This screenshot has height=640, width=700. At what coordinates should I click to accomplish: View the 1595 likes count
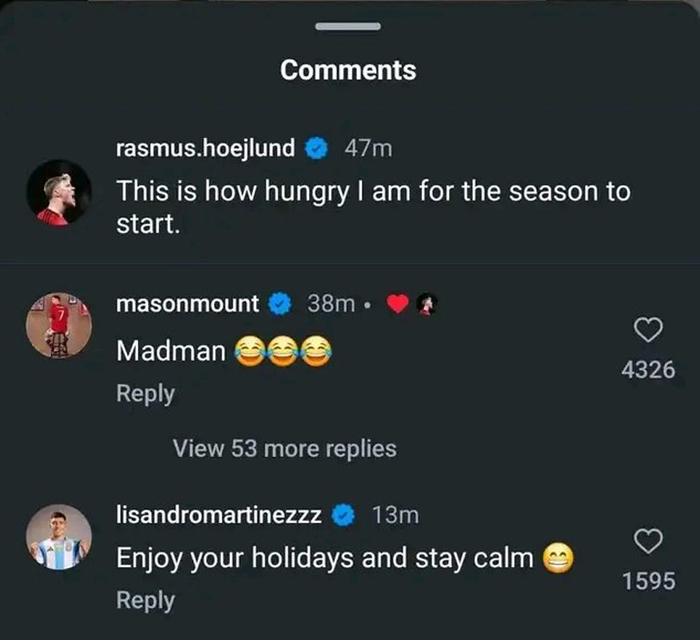pyautogui.click(x=648, y=581)
